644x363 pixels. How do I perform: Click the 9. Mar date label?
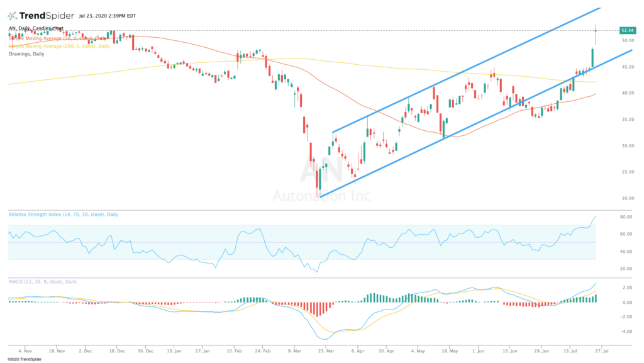[x=294, y=351]
